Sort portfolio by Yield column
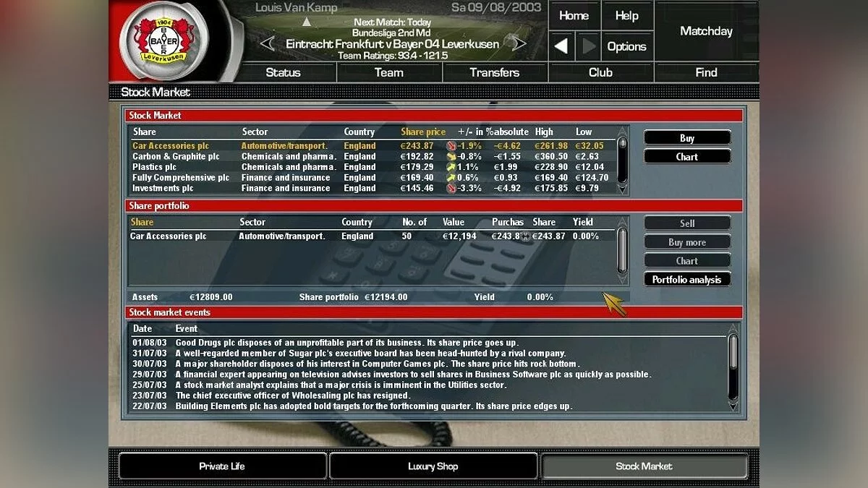The width and height of the screenshot is (868, 488). 583,222
